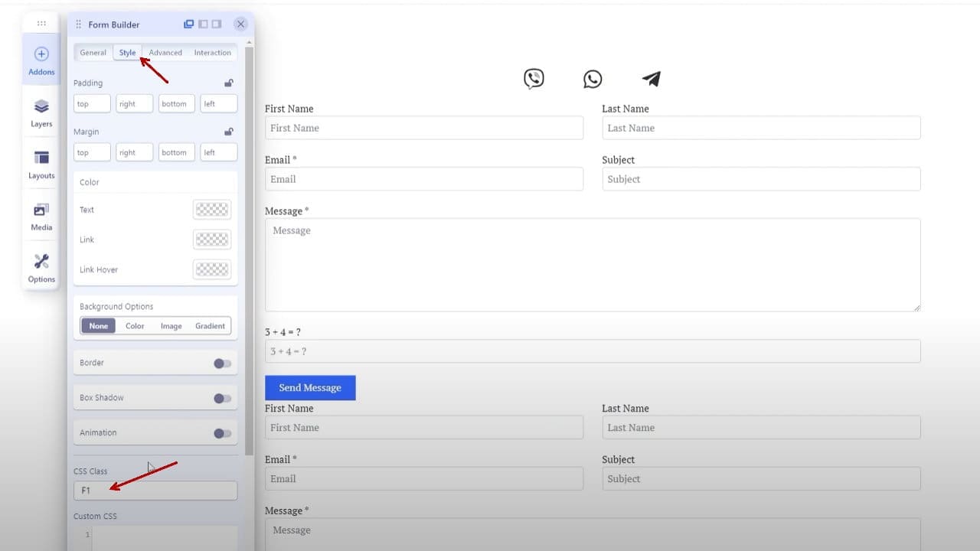The width and height of the screenshot is (980, 551).
Task: Click the blue Send Message button
Action: tap(310, 387)
